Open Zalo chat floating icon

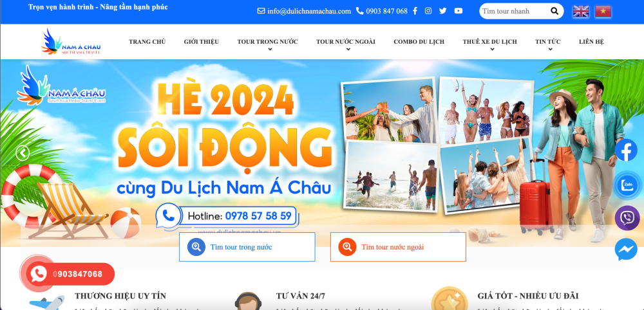point(627,185)
